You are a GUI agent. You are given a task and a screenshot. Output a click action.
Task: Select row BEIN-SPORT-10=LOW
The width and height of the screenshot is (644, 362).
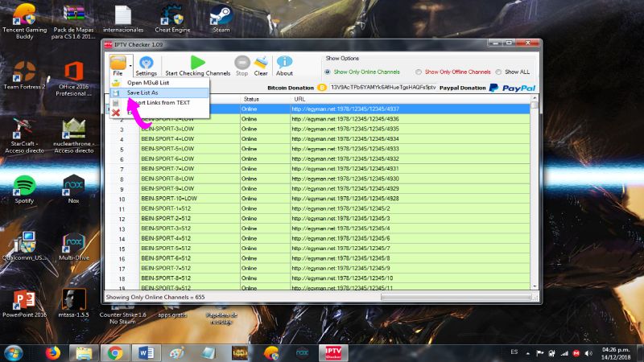[x=317, y=198]
